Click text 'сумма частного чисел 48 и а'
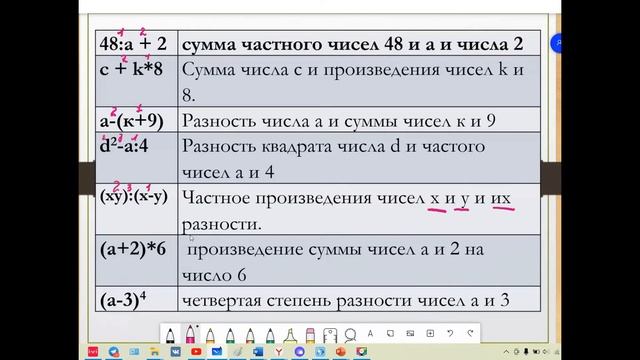This screenshot has height=360, width=640. 308,44
